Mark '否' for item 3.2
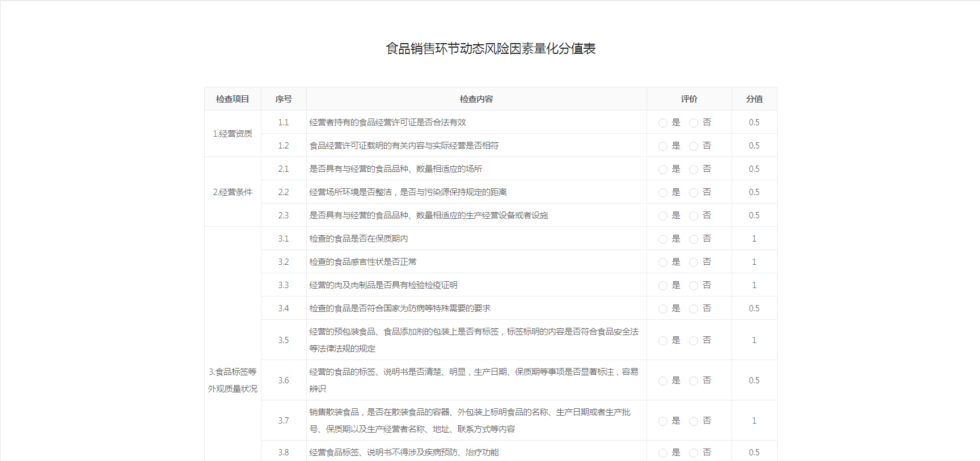The height and width of the screenshot is (461, 980). pos(693,263)
